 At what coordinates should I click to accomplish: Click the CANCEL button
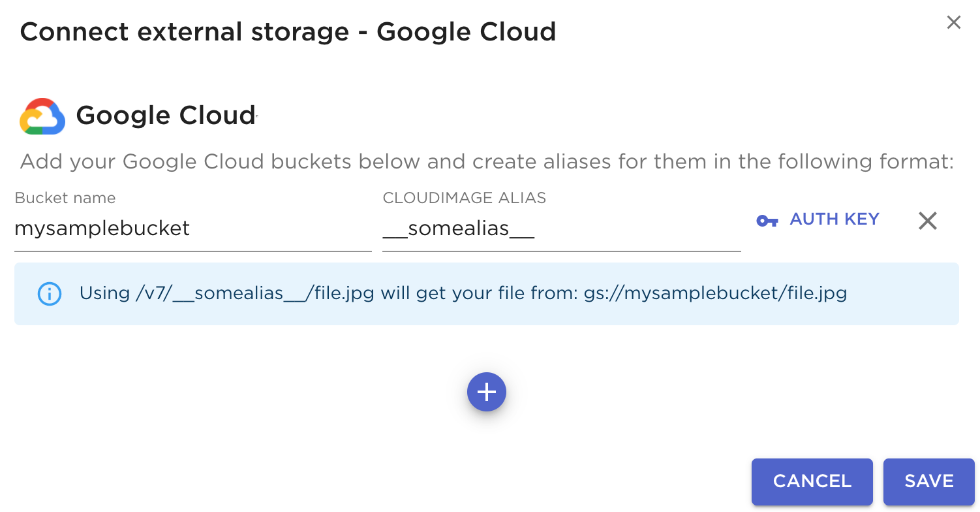pyautogui.click(x=812, y=481)
